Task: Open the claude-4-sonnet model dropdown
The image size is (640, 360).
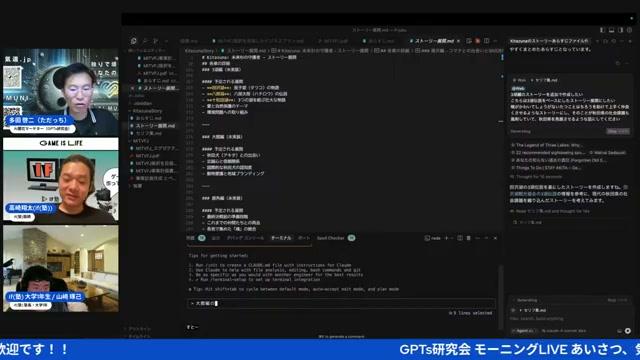Action: pos(564,331)
